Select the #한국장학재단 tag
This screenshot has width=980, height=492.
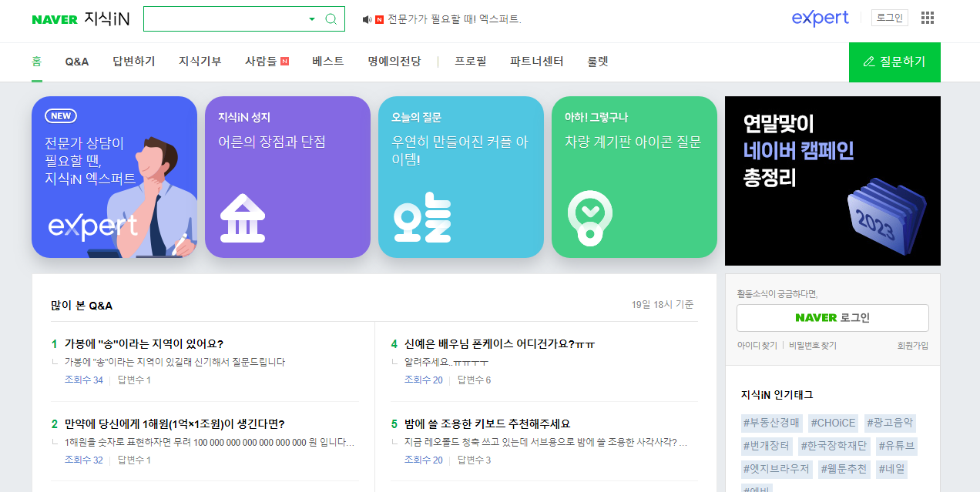pos(834,446)
